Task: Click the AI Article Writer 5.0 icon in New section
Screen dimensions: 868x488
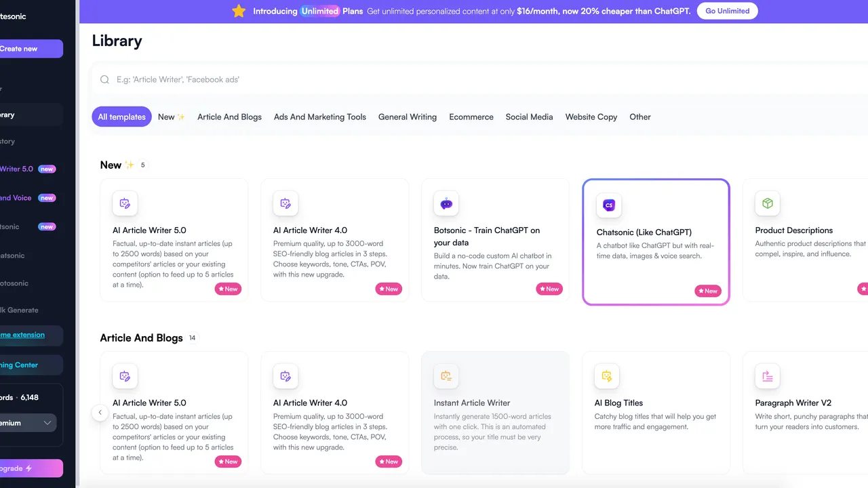Action: [125, 203]
